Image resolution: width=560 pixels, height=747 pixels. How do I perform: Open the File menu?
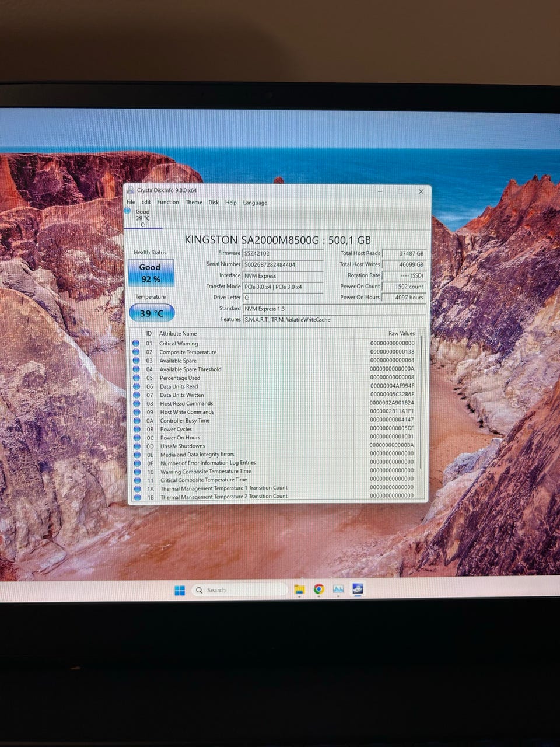131,202
